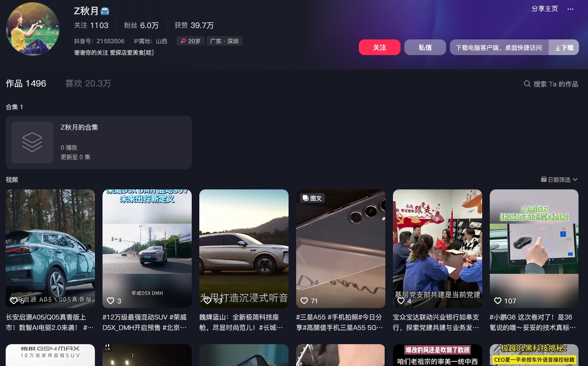Click into 搜索 Ta 的作品 search field
Screen dimensions: 588x366
551,84
